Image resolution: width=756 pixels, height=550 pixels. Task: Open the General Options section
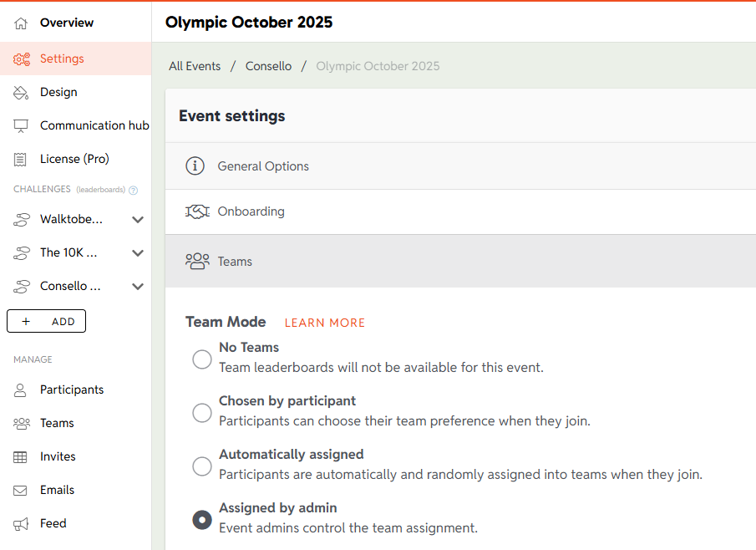tap(263, 166)
